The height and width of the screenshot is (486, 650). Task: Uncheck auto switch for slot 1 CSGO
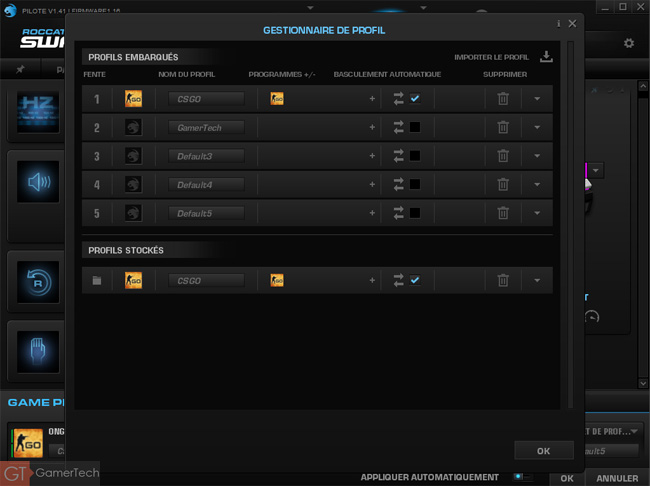pos(415,99)
